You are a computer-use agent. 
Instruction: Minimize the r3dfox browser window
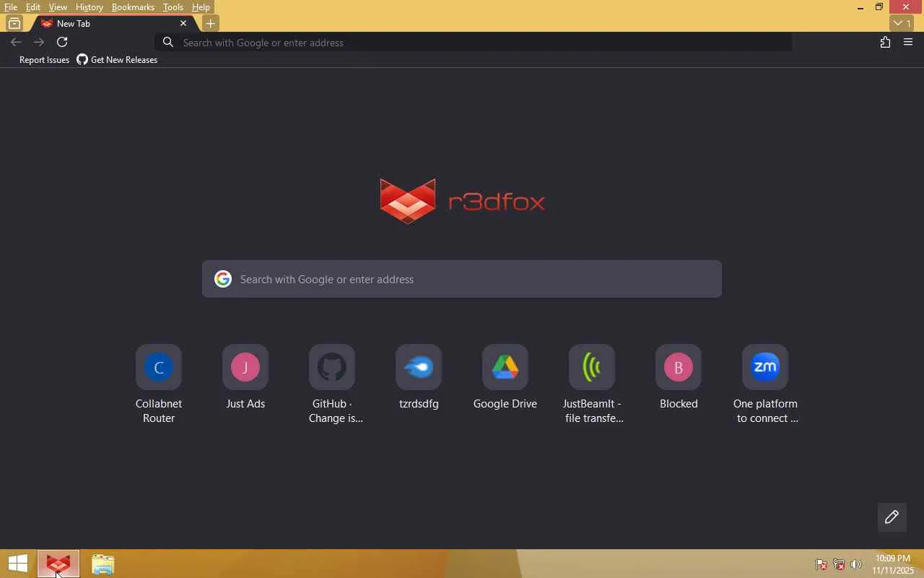860,7
